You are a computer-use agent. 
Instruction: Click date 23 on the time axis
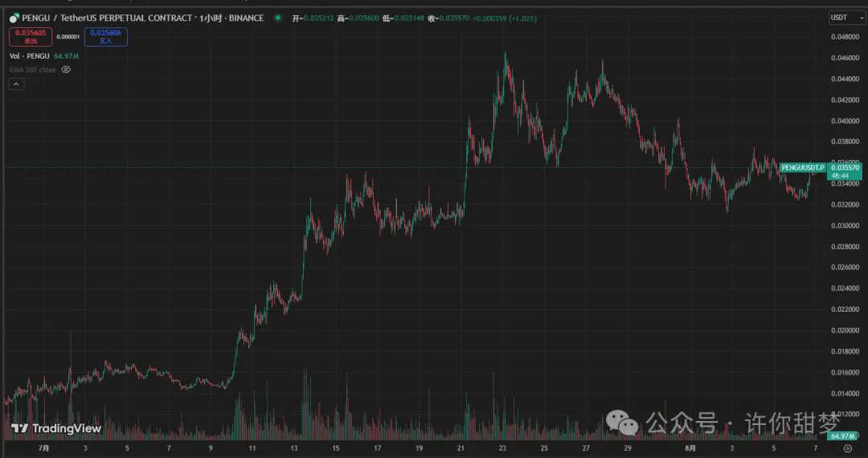click(x=502, y=448)
